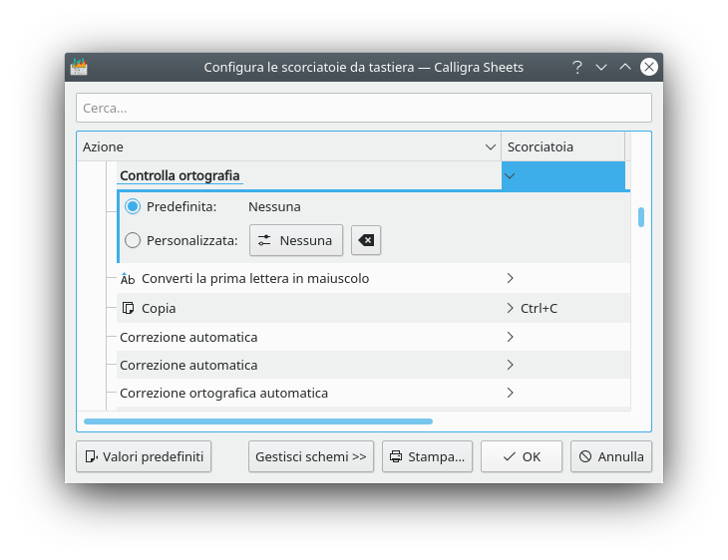Click the horizontal scrollbar of the list
Viewport: 728px width, 560px height.
coord(258,421)
